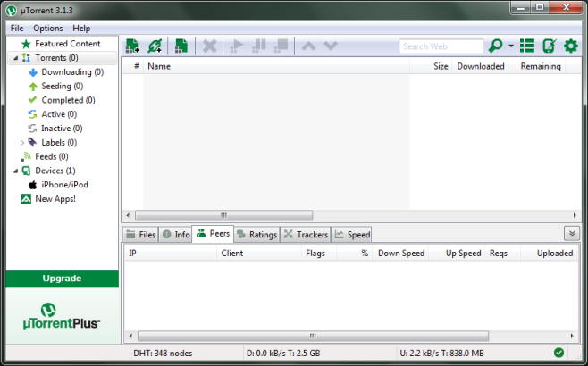Viewport: 588px width, 366px height.
Task: Select Seeding (0) category
Action: point(63,87)
